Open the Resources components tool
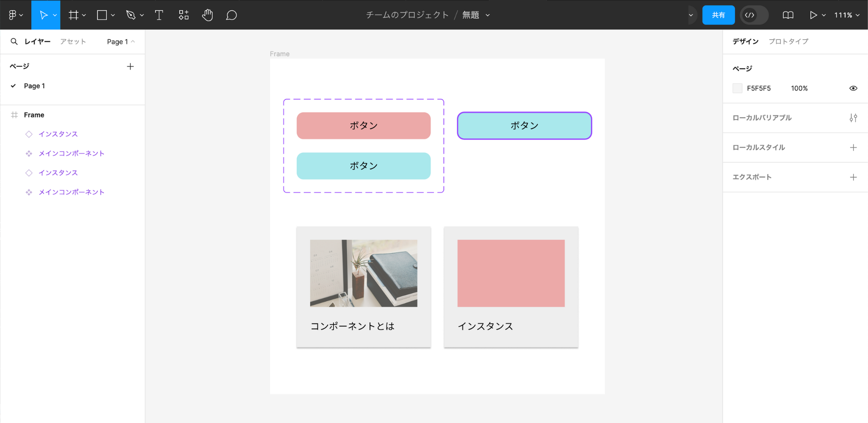868x423 pixels. pyautogui.click(x=184, y=15)
